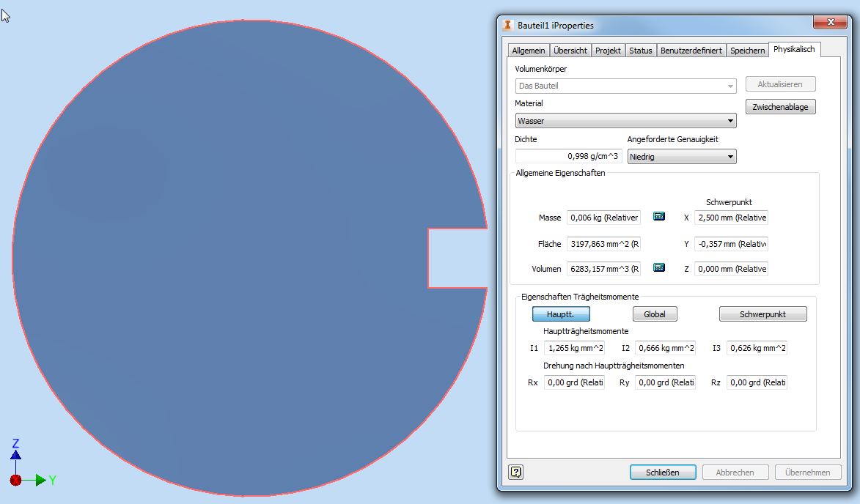This screenshot has height=504, width=860.
Task: Switch inertia view to Schwerpunkt
Action: click(762, 314)
